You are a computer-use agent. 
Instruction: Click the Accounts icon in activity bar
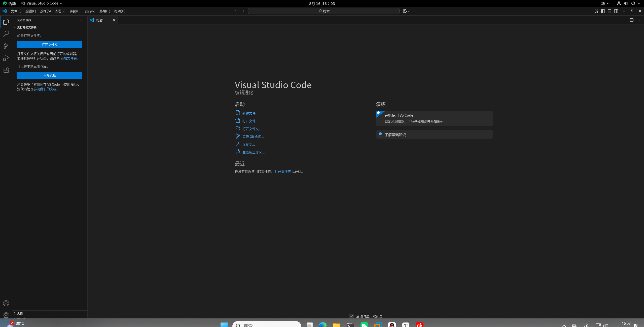[6, 303]
